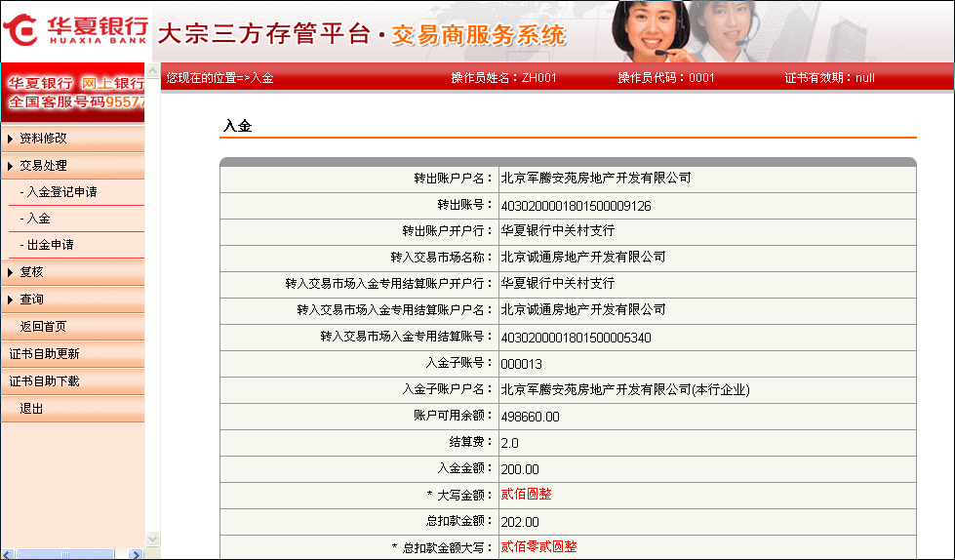Click the Huaxia Bank logo

(x=75, y=29)
